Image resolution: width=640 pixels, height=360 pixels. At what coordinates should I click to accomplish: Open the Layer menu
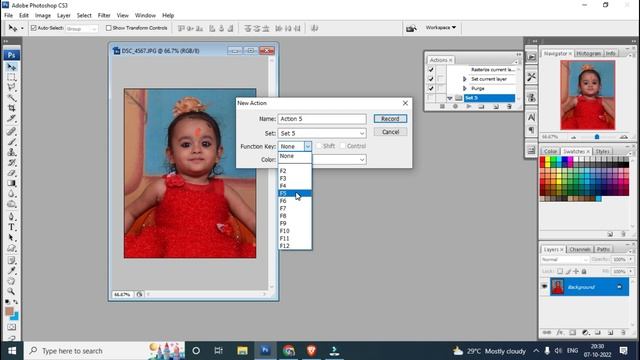(63, 15)
